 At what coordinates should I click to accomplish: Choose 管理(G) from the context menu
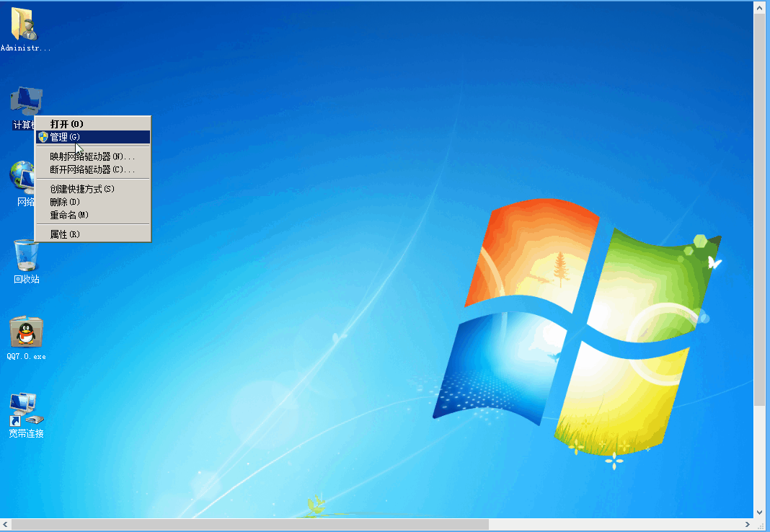point(93,137)
